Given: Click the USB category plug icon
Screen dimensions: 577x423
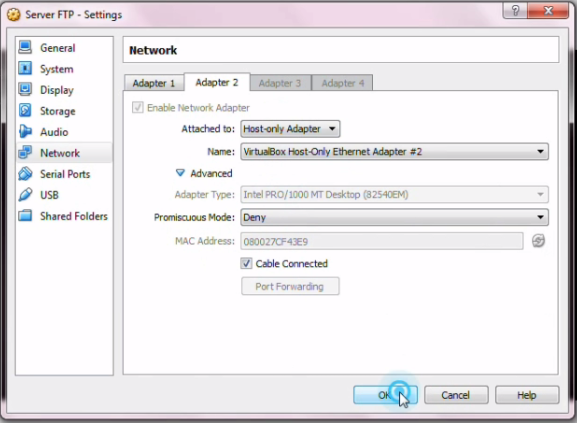Looking at the screenshot, I should coord(25,195).
